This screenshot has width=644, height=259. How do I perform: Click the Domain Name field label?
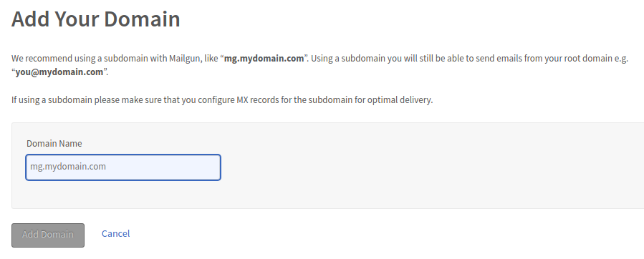[x=54, y=143]
